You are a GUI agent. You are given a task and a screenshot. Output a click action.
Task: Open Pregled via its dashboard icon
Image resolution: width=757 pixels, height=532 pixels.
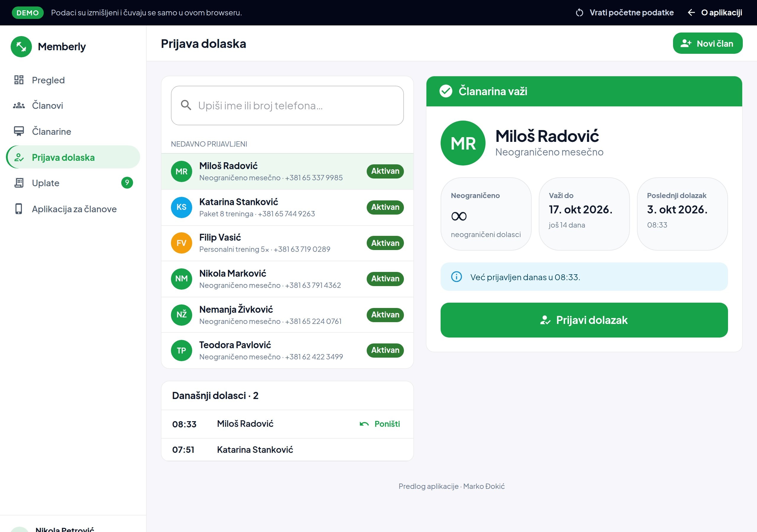pos(19,80)
